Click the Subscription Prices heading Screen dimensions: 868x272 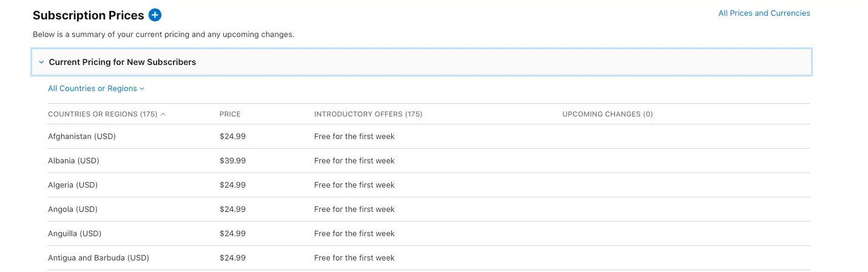coord(89,15)
